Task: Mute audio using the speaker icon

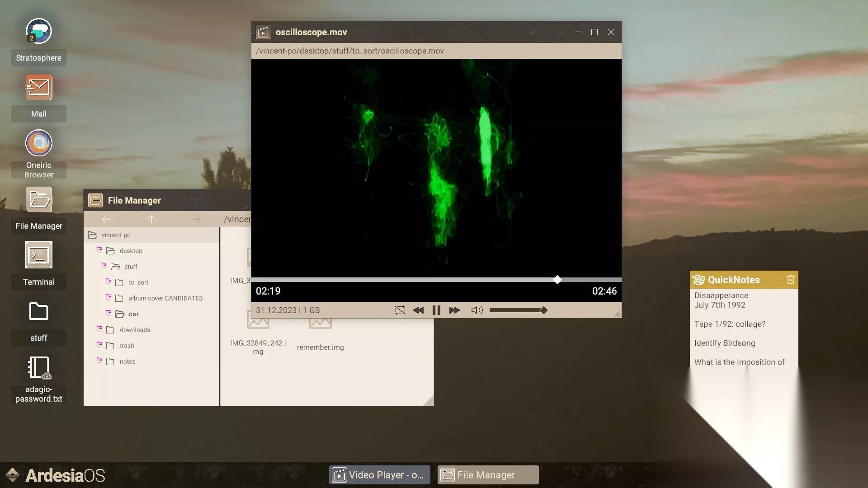Action: 477,310
